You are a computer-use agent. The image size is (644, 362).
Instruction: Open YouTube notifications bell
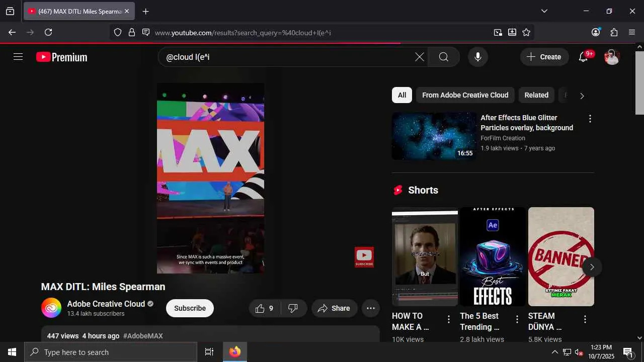point(584,57)
